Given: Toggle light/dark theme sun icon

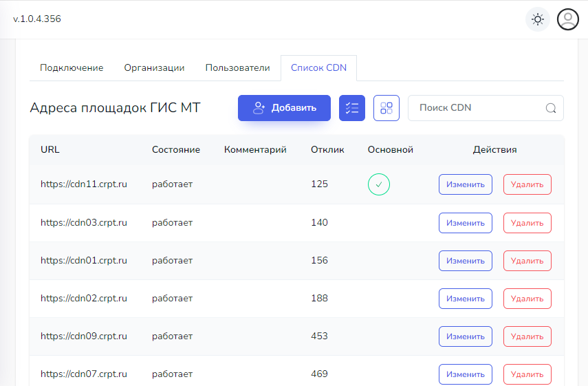Looking at the screenshot, I should [x=537, y=19].
